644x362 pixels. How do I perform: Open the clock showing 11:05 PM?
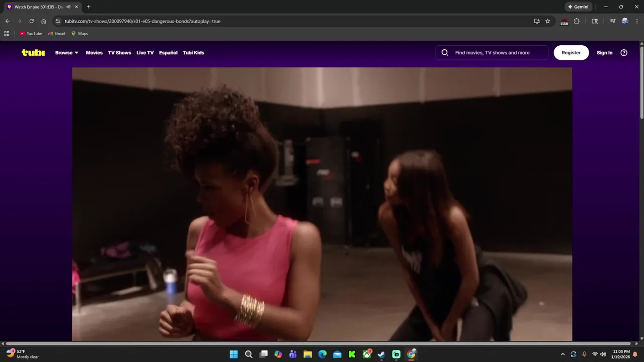point(621,354)
